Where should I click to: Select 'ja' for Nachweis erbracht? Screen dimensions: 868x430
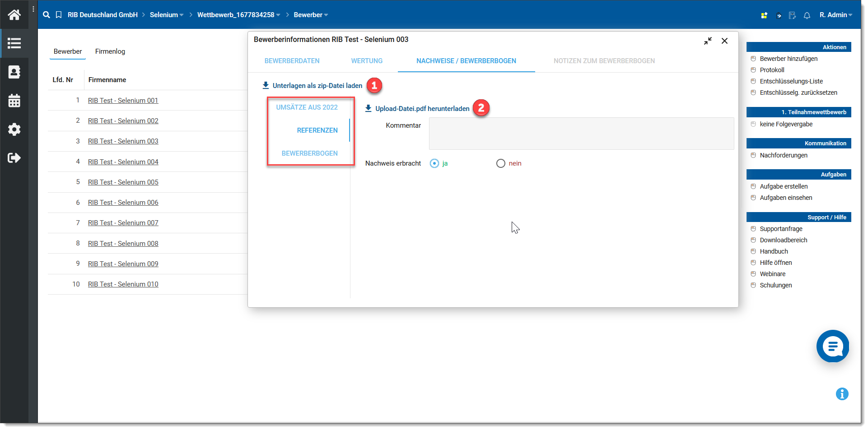(x=434, y=163)
